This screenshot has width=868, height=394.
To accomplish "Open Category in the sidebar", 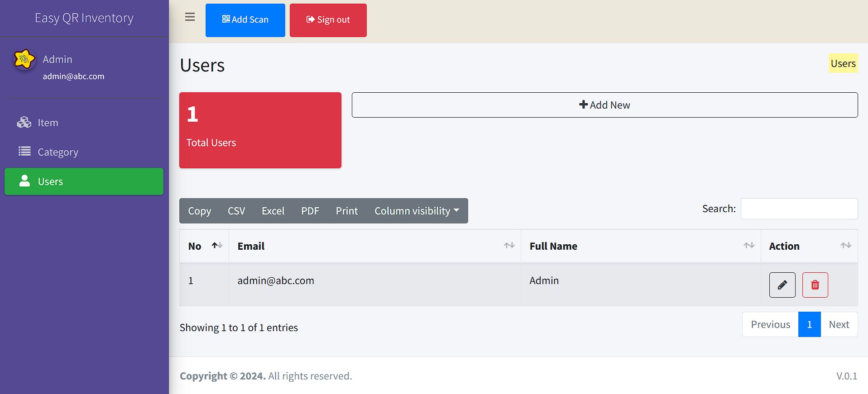I will click(x=58, y=152).
